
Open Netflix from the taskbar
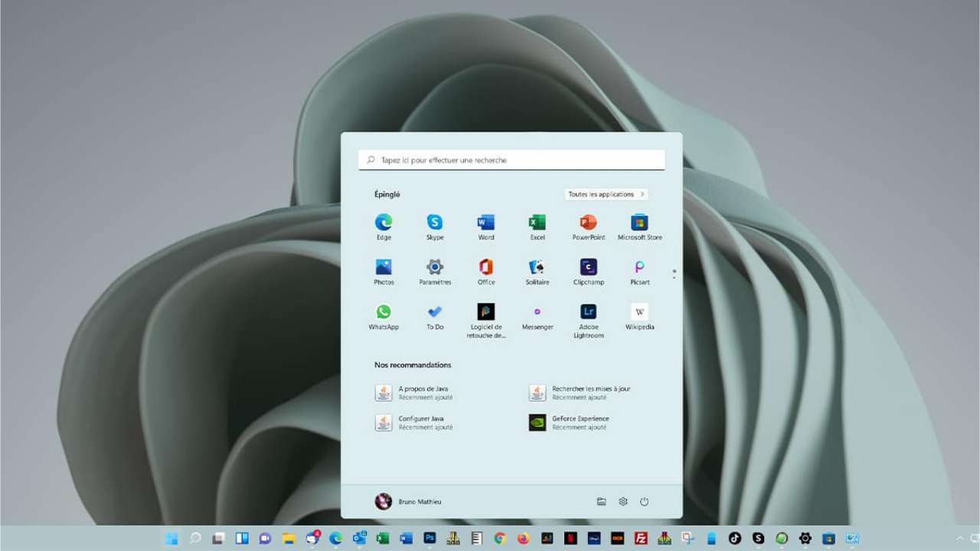[x=570, y=538]
